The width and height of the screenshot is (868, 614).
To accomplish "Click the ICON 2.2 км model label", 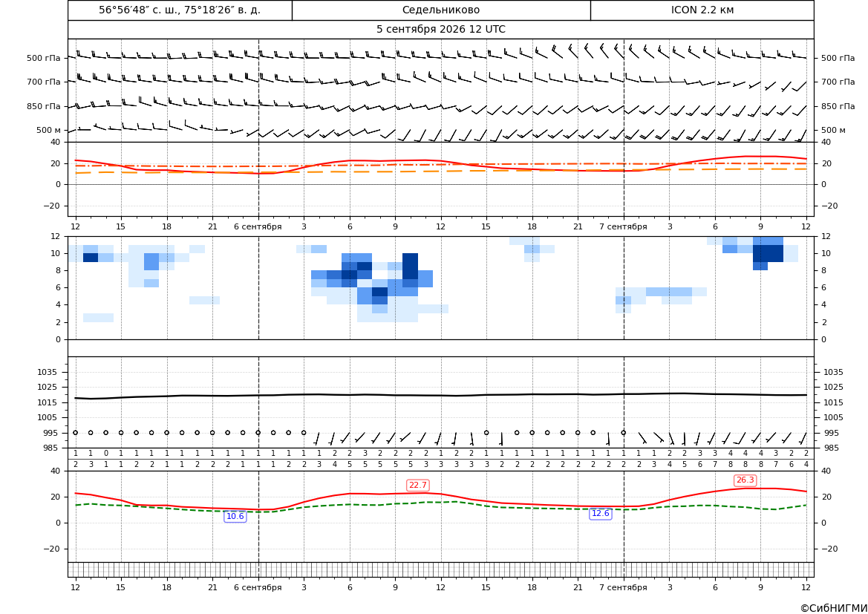I will pos(702,10).
